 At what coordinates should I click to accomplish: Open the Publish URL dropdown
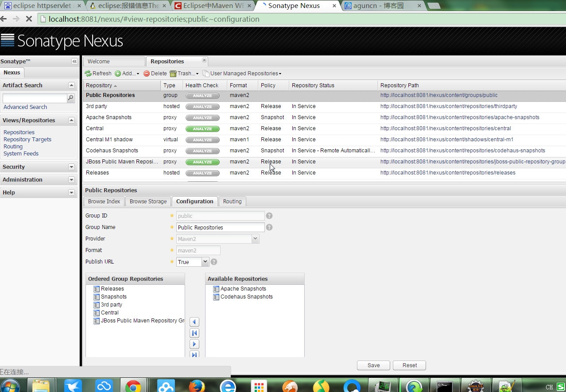[205, 262]
